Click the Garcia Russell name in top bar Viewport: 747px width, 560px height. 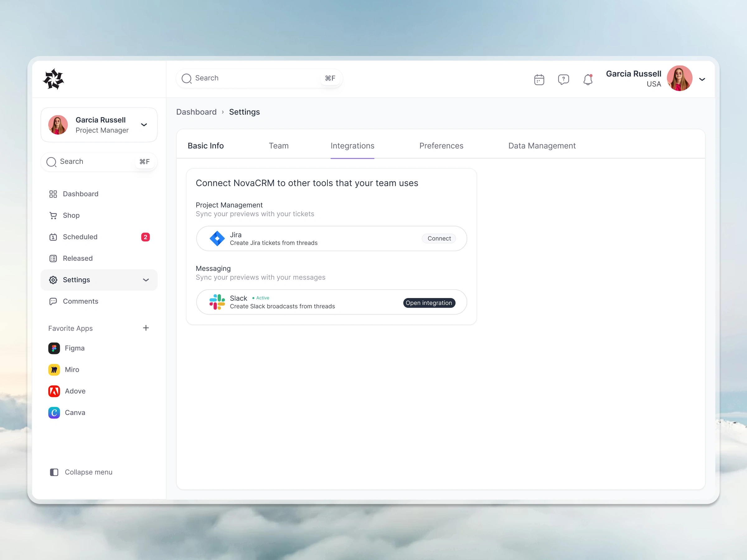click(x=633, y=74)
